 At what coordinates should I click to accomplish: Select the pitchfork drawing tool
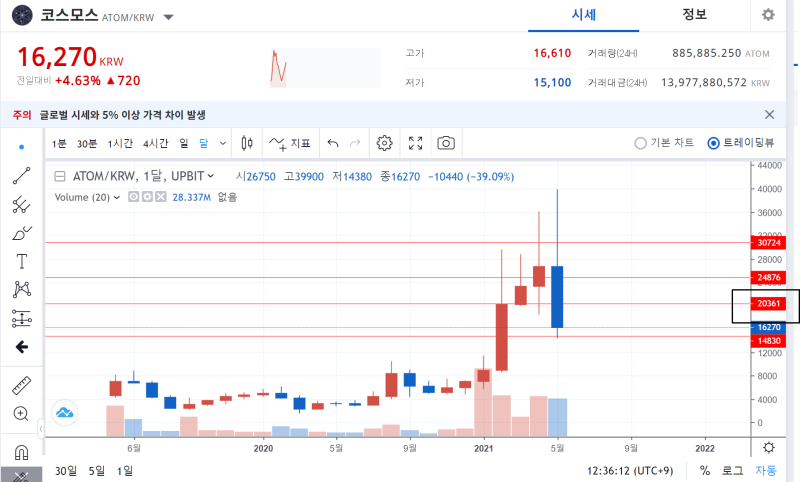click(21, 205)
